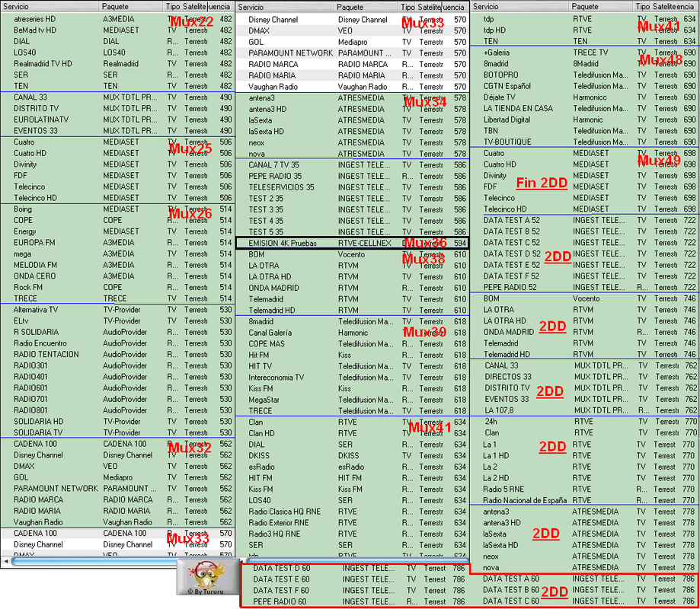Click Paquete column header in the right list
Image resolution: width=700 pixels, height=609 pixels.
pos(602,7)
